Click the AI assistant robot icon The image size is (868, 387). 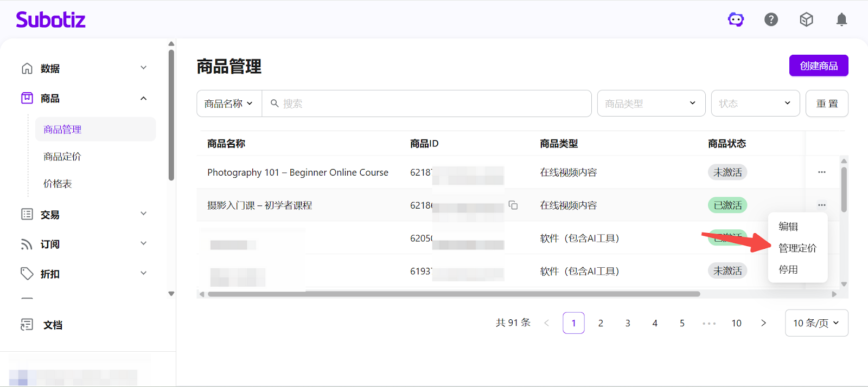736,20
